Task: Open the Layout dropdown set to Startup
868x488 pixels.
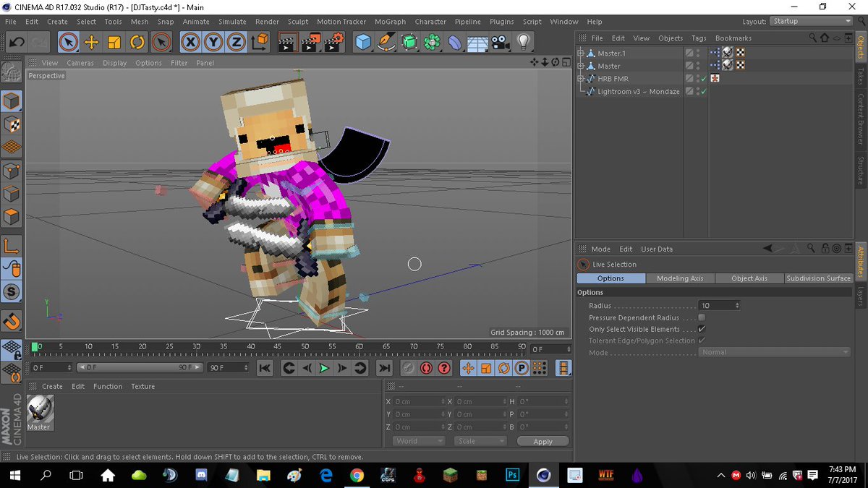Action: click(810, 21)
